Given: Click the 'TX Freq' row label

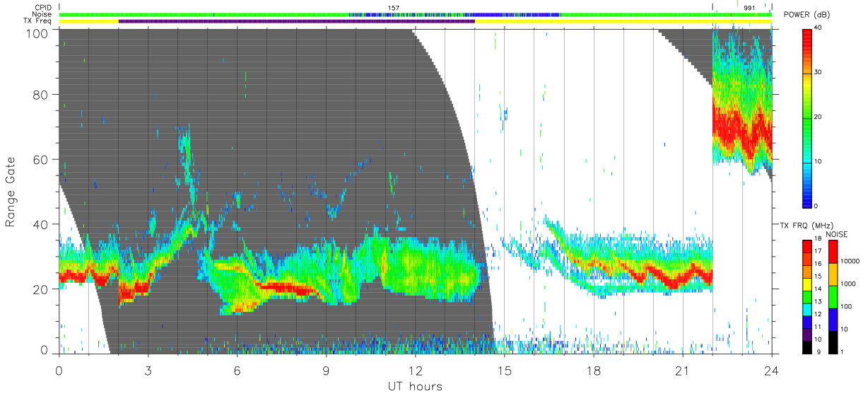Looking at the screenshot, I should tap(38, 21).
